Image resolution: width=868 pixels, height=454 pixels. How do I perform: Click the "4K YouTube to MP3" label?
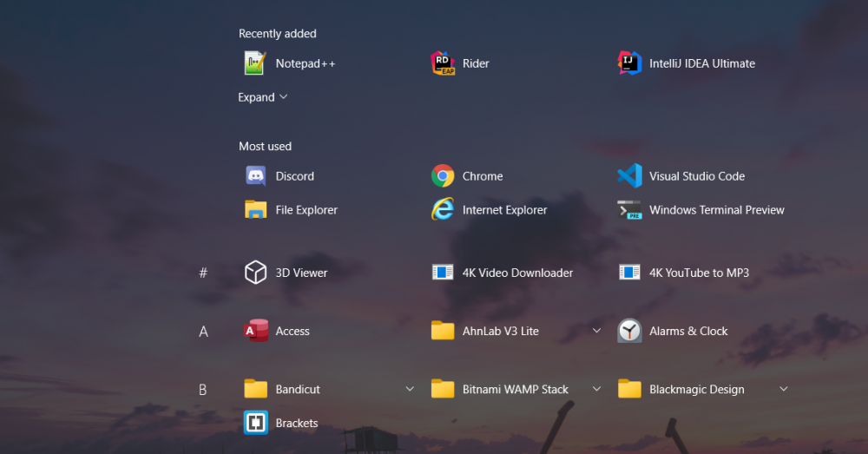(x=699, y=273)
